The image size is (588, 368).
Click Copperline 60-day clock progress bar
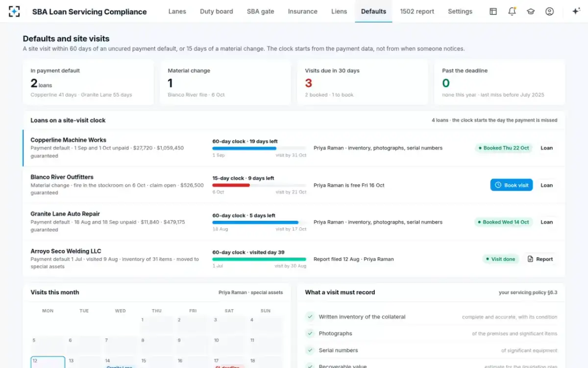coord(259,148)
